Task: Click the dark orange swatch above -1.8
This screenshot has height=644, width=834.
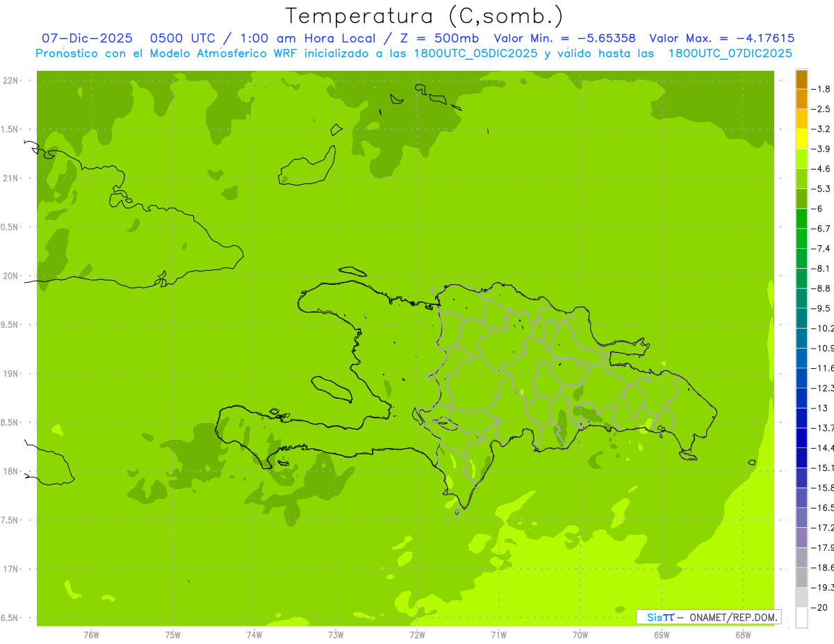Action: 801,79
